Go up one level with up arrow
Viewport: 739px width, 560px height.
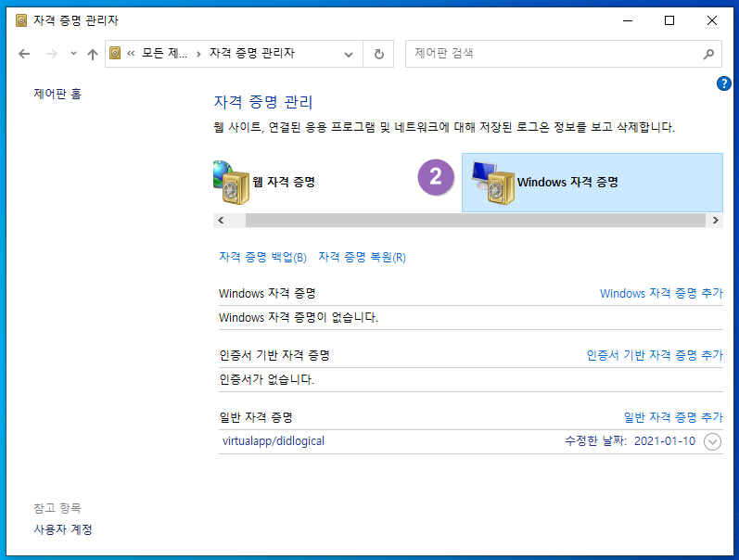tap(93, 54)
